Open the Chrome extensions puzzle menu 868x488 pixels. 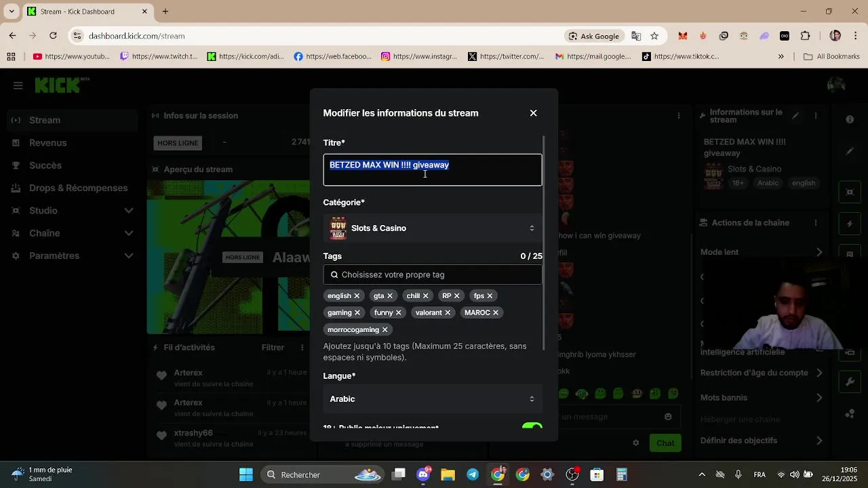click(806, 36)
